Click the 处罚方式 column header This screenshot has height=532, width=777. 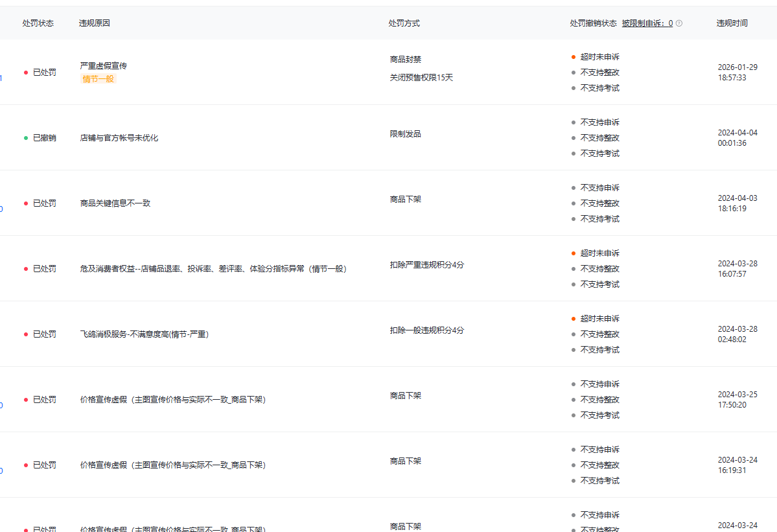pos(404,23)
